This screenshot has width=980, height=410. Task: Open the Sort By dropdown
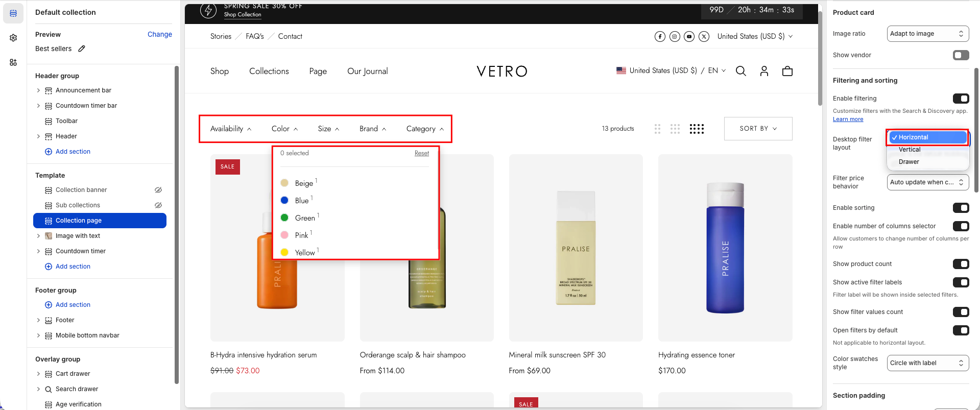click(x=758, y=129)
